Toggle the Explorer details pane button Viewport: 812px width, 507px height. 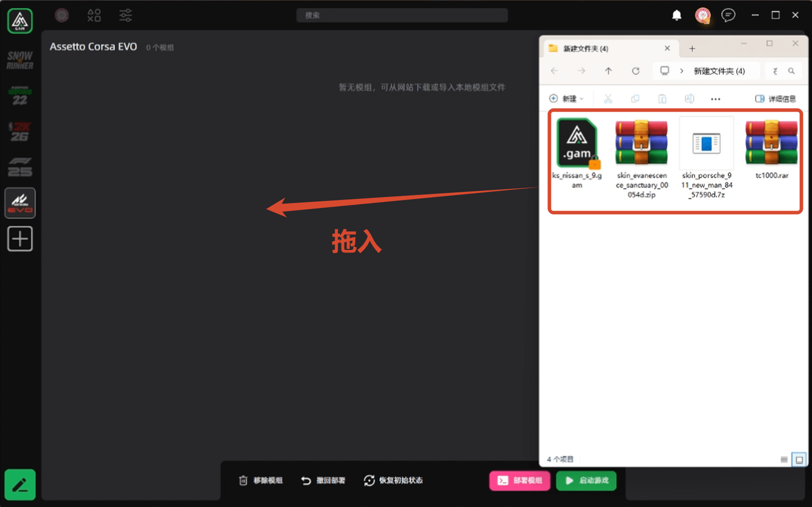(775, 98)
